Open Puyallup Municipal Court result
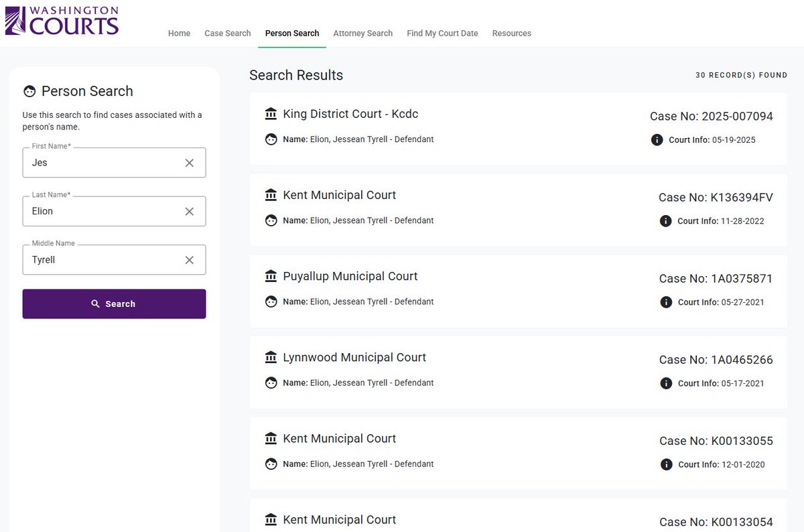Image resolution: width=804 pixels, height=532 pixels. (x=519, y=291)
